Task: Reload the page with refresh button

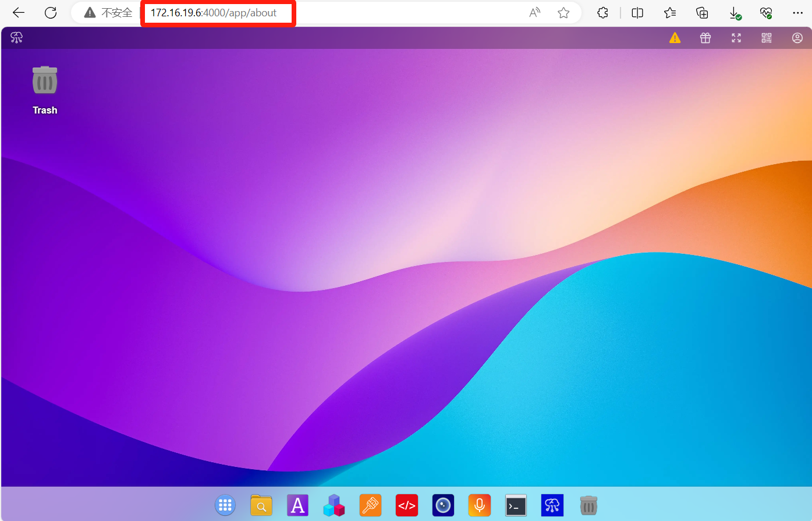Action: (x=51, y=13)
